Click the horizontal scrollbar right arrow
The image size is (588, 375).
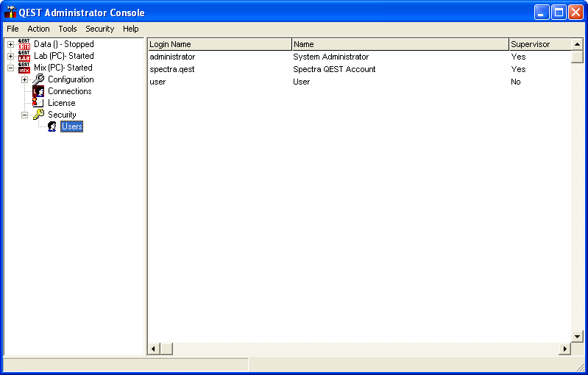pos(565,349)
